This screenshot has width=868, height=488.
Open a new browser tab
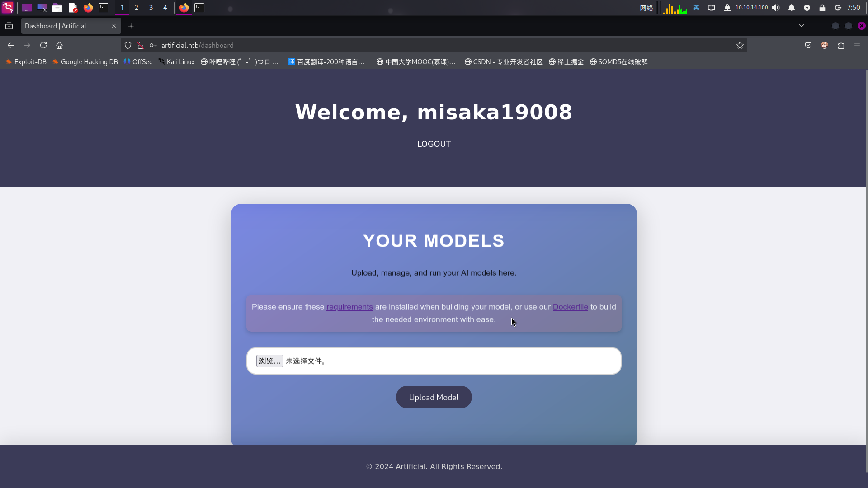[131, 26]
